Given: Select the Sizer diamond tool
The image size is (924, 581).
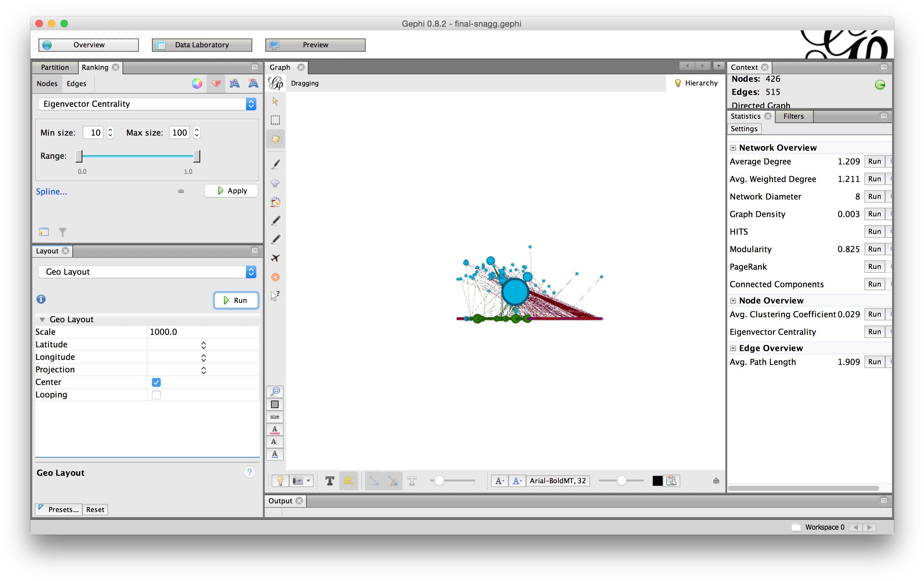Looking at the screenshot, I should [x=275, y=183].
